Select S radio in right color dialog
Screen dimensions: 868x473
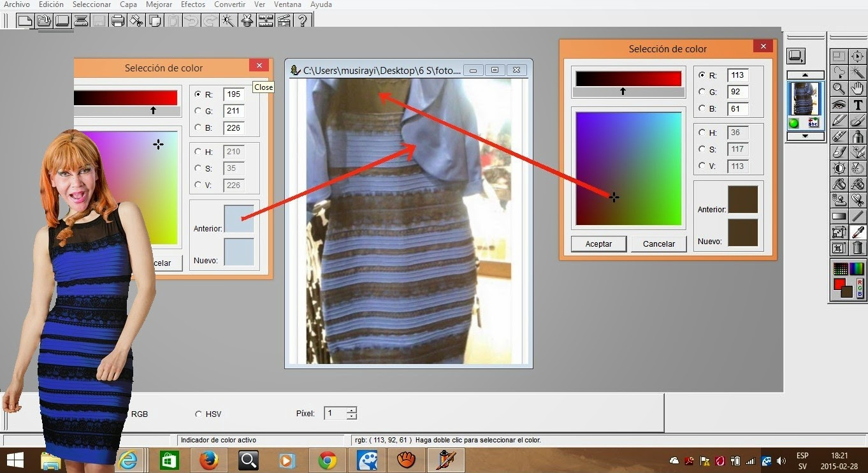(702, 149)
